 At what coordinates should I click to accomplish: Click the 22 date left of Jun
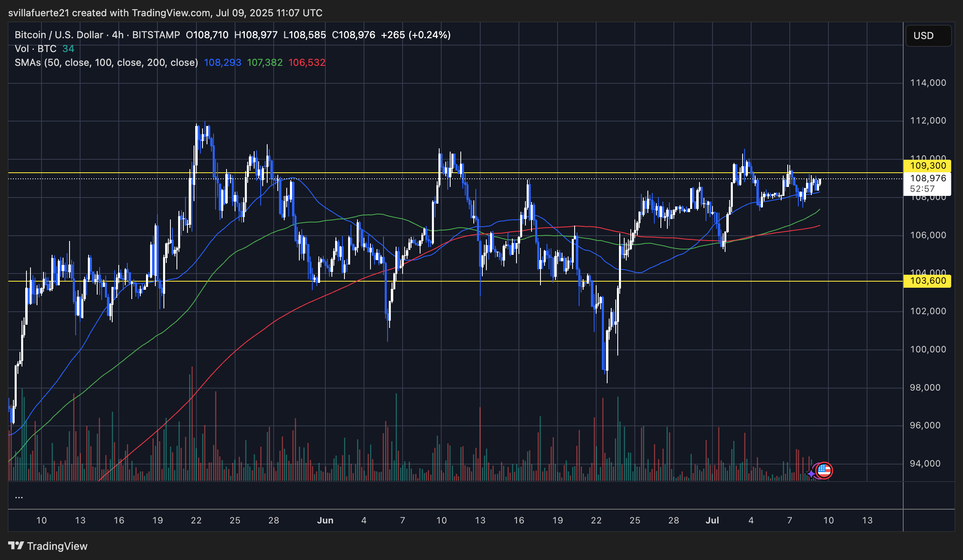pyautogui.click(x=196, y=521)
